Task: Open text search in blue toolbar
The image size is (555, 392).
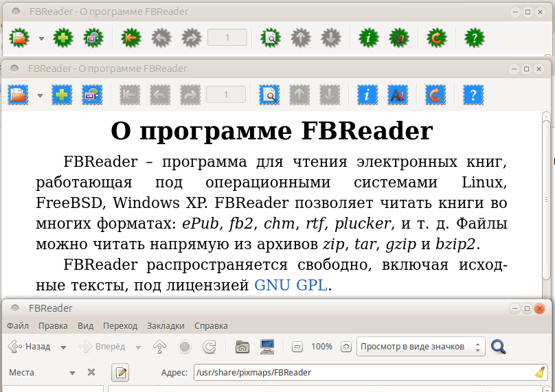Action: point(269,95)
